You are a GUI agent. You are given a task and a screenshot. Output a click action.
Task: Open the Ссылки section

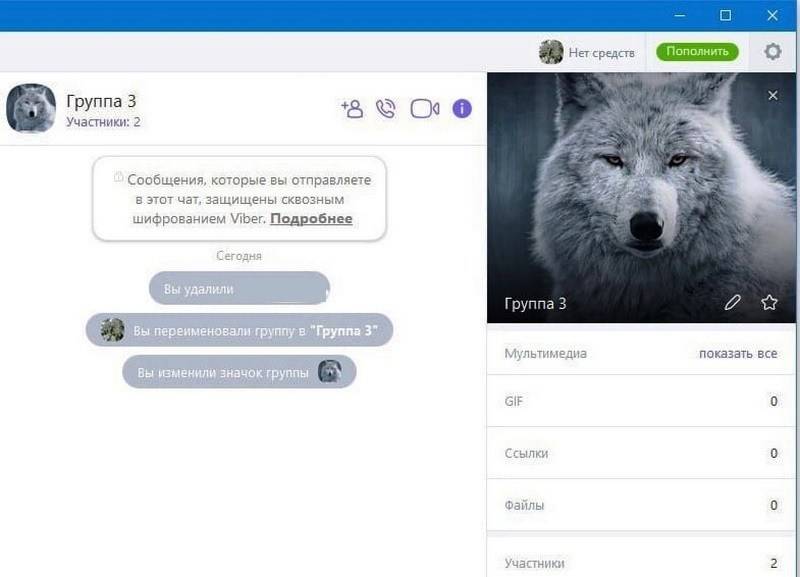pos(641,453)
